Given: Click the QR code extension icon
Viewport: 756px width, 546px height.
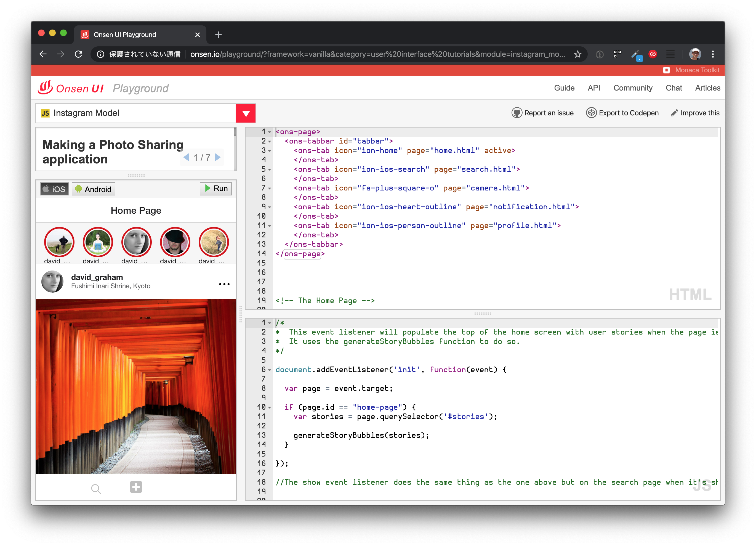Looking at the screenshot, I should click(617, 54).
